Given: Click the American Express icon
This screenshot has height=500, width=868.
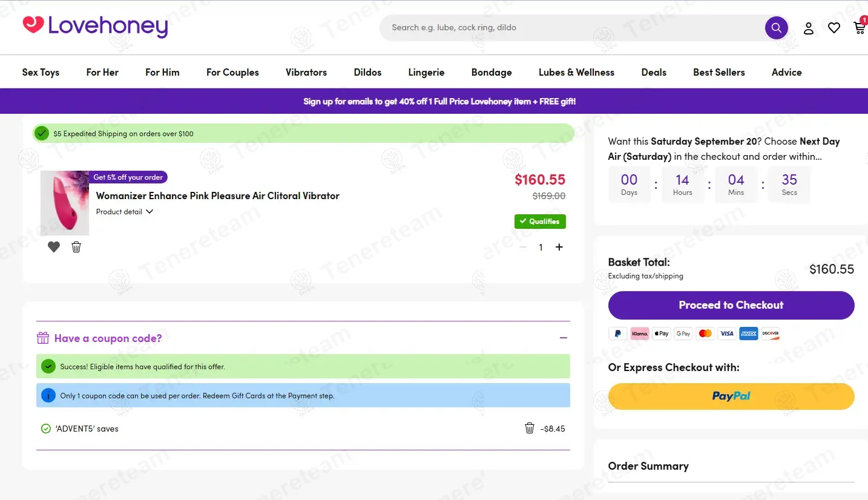Looking at the screenshot, I should 748,334.
